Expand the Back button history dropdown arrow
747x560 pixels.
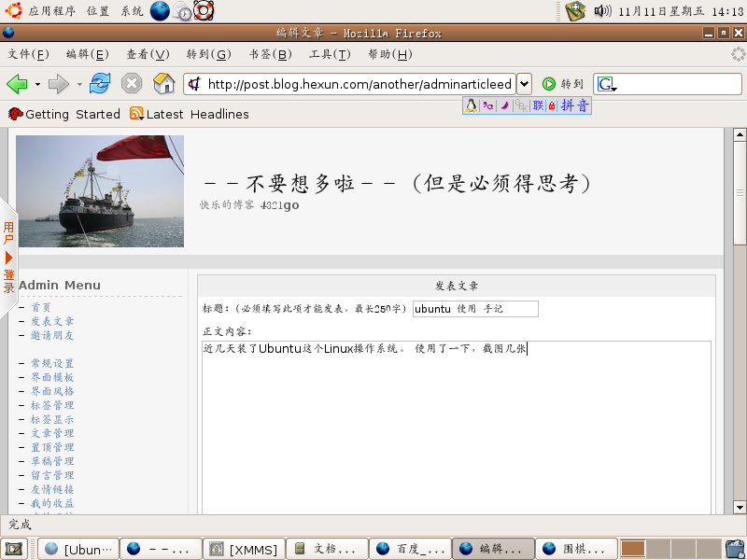pyautogui.click(x=37, y=85)
